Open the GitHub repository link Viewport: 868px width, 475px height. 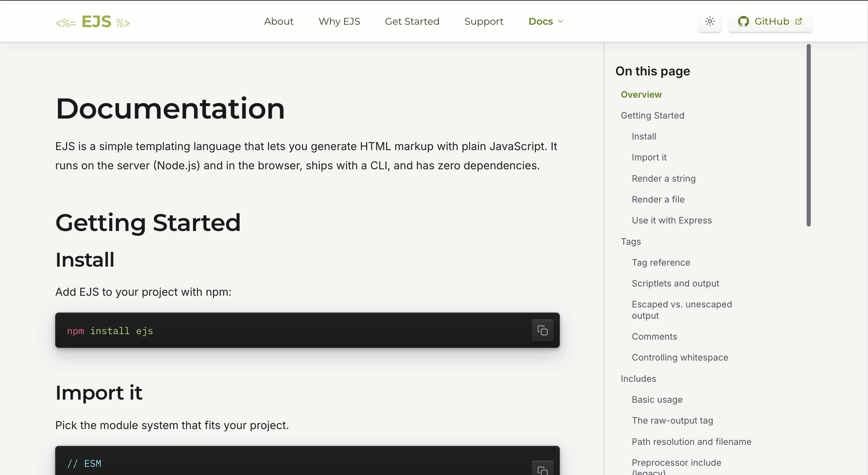770,22
